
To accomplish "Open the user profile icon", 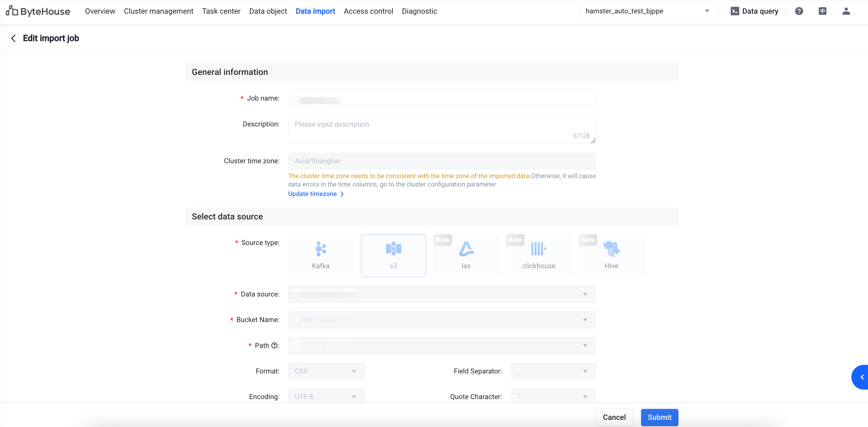I will point(846,11).
